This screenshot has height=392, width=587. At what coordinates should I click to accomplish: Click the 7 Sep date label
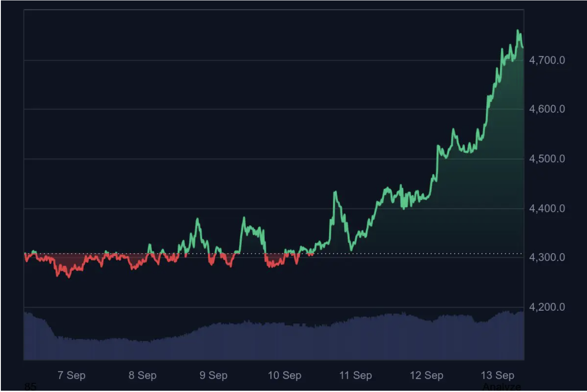point(71,375)
